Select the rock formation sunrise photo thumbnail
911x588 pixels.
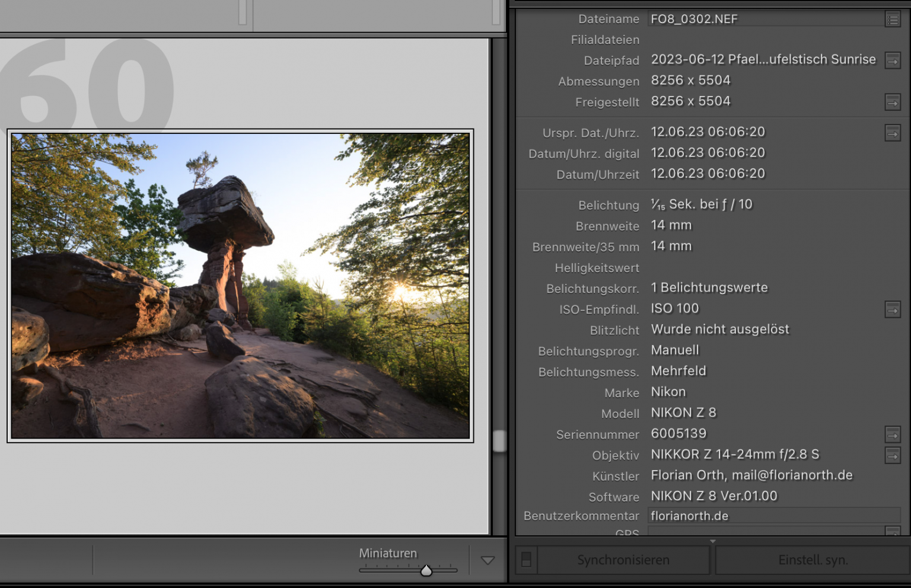[240, 286]
